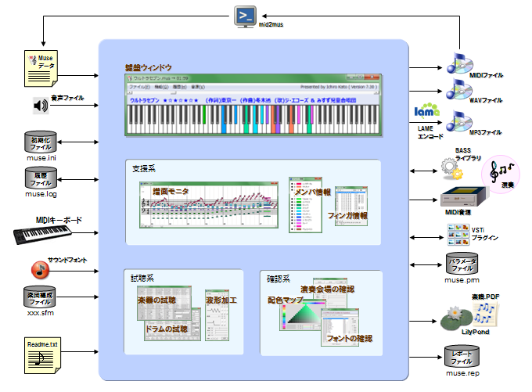Click the LAME encoder logo
The width and height of the screenshot is (532, 392).
426,112
